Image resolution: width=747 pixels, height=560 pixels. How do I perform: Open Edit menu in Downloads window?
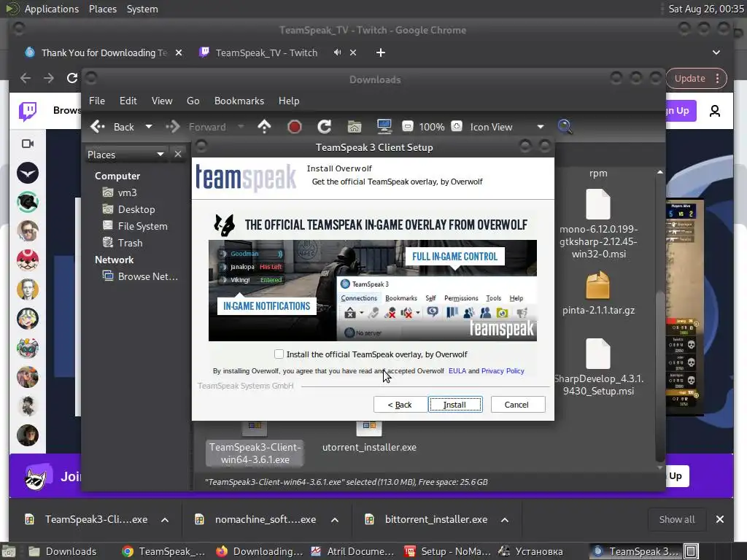[128, 101]
